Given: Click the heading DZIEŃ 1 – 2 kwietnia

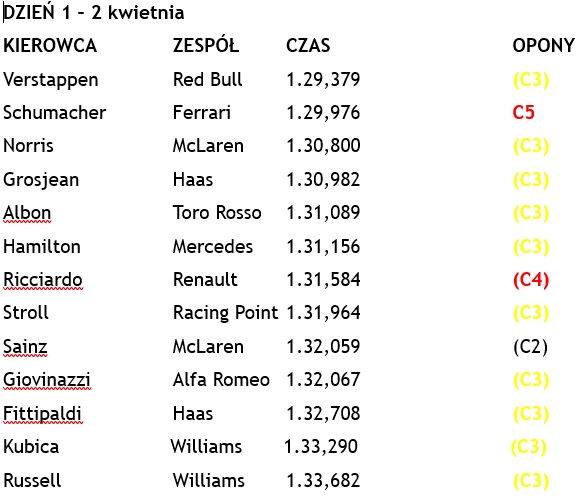Looking at the screenshot, I should click(x=94, y=13).
